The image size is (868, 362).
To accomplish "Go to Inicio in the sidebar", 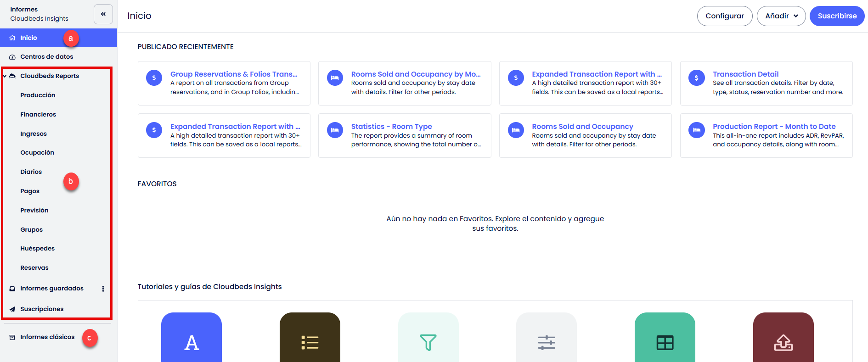I will click(28, 38).
